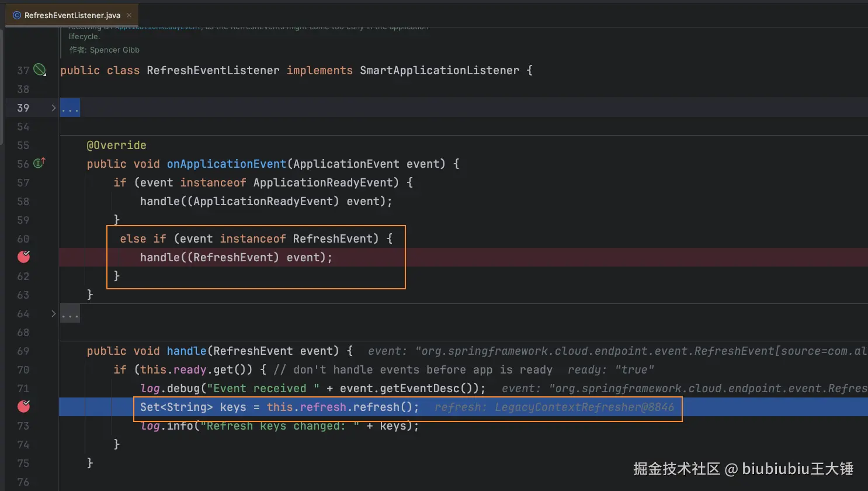Click the @Override annotation
This screenshot has width=868, height=491.
[x=116, y=145]
